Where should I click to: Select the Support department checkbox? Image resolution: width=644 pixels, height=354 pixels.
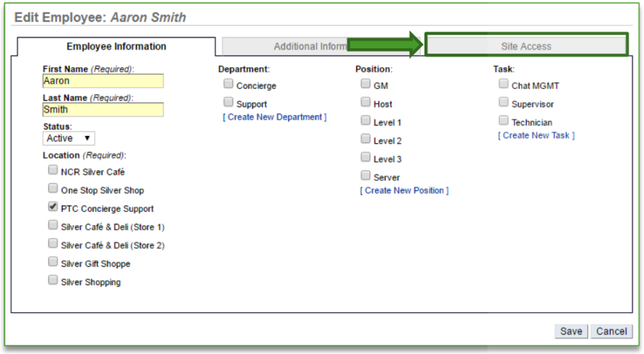[228, 103]
